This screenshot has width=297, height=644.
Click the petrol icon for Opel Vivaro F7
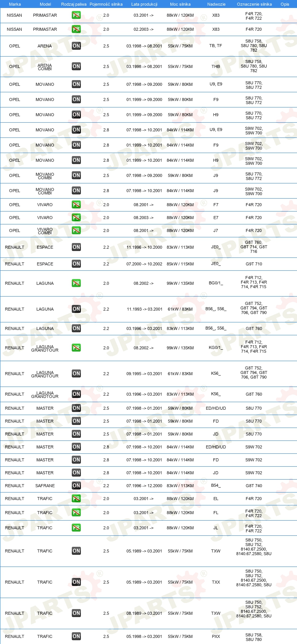76,205
